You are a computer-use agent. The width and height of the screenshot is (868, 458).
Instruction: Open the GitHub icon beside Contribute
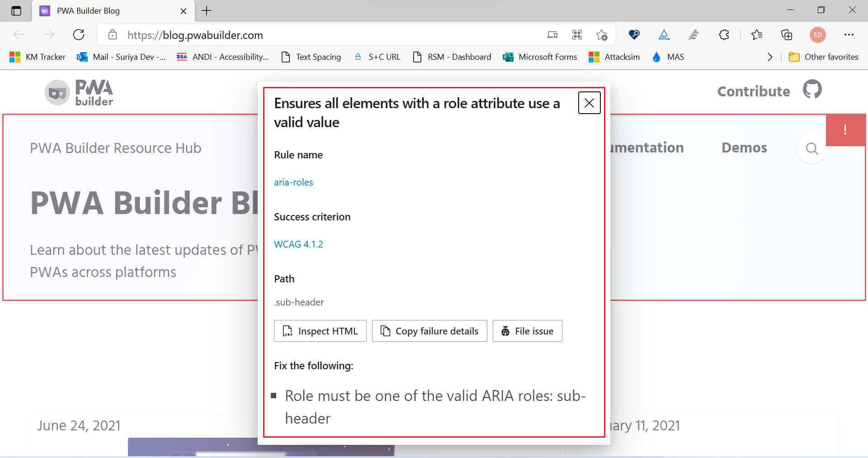coord(811,90)
